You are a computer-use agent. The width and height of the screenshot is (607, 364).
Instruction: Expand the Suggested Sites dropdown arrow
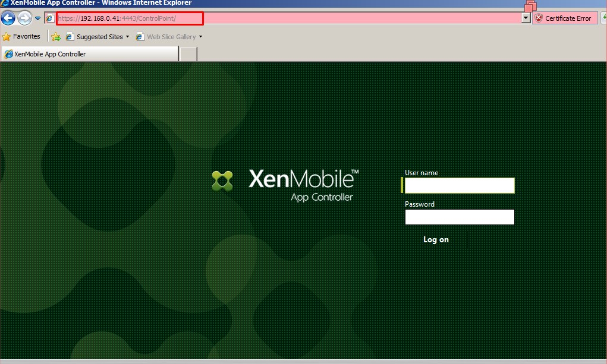[x=127, y=37]
